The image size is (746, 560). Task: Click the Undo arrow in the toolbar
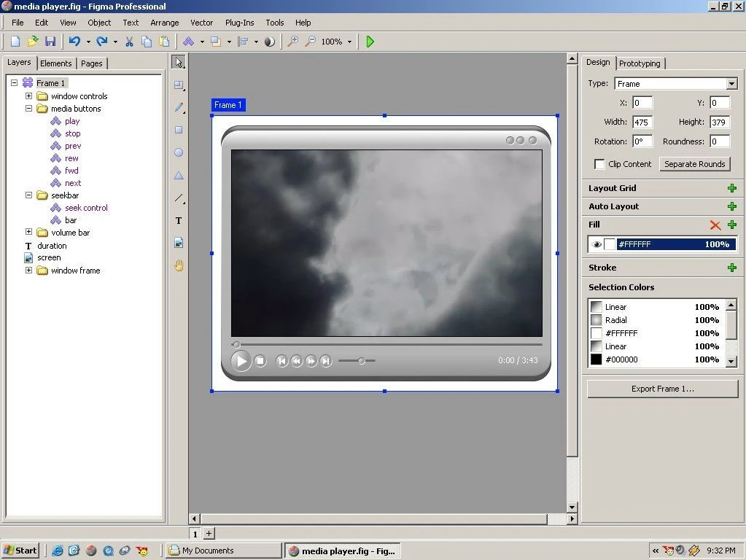pos(74,42)
